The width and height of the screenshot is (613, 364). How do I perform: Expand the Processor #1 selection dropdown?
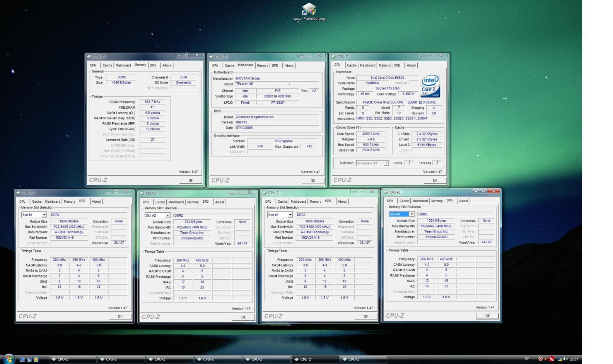pos(386,163)
